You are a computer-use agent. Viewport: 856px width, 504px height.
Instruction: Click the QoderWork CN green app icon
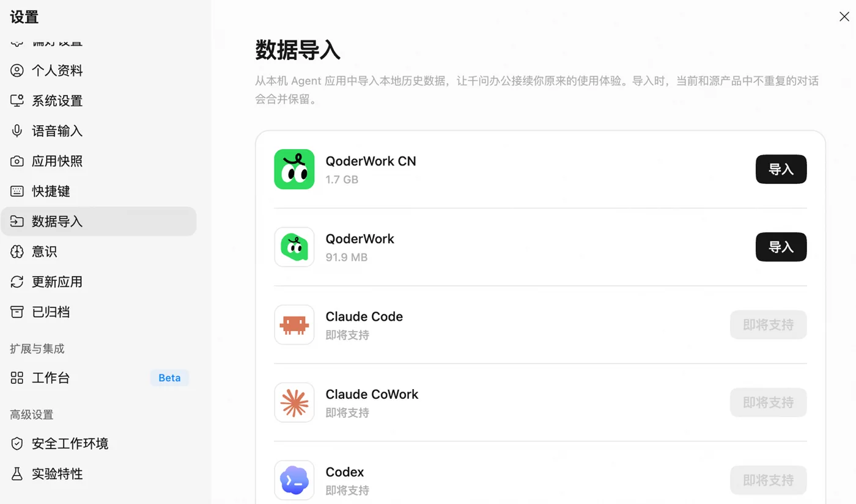294,169
